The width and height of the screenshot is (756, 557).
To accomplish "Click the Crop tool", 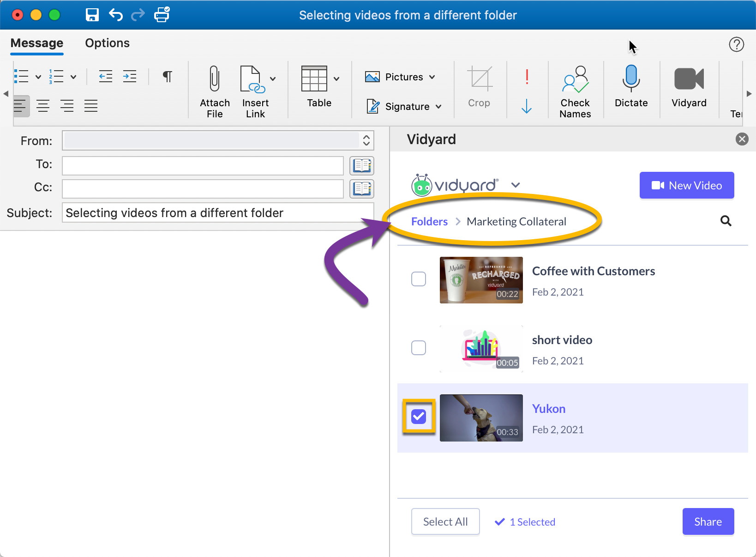I will point(479,87).
